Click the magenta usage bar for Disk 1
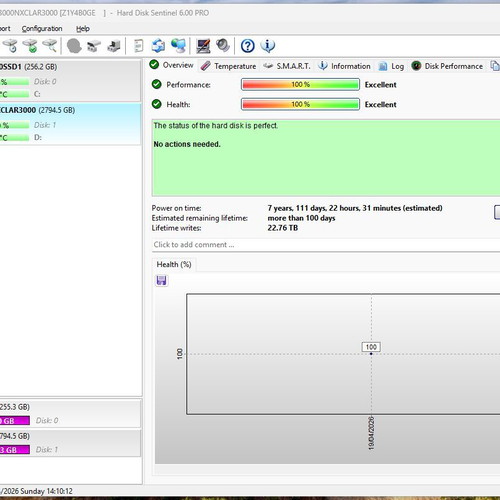The height and width of the screenshot is (500, 500). tap(15, 450)
